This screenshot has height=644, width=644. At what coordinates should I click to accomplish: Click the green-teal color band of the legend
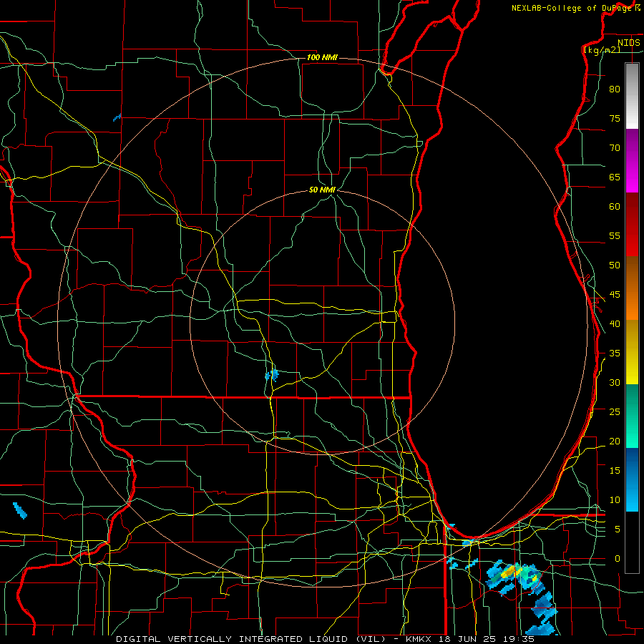tap(632, 416)
